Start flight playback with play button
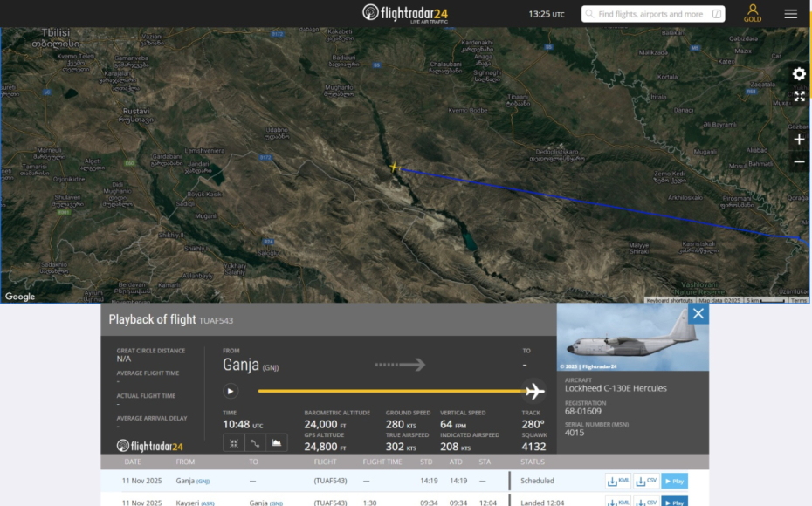The width and height of the screenshot is (812, 506). [231, 391]
